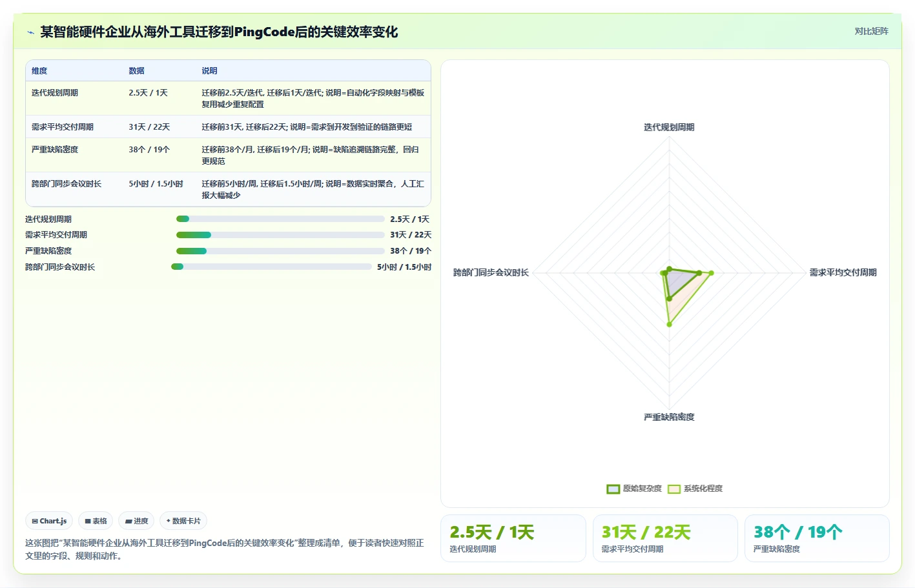Click the progress value 2.5天 / 1天
The image size is (915, 588).
(409, 219)
